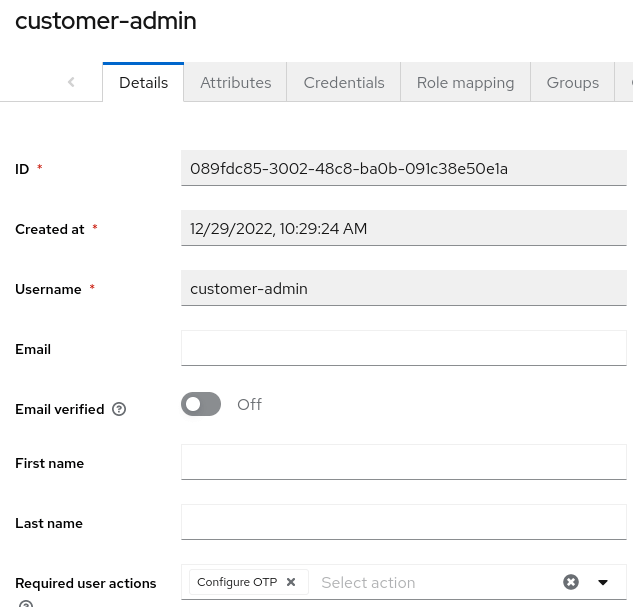
Task: Click the Username field value
Action: [x=404, y=288]
